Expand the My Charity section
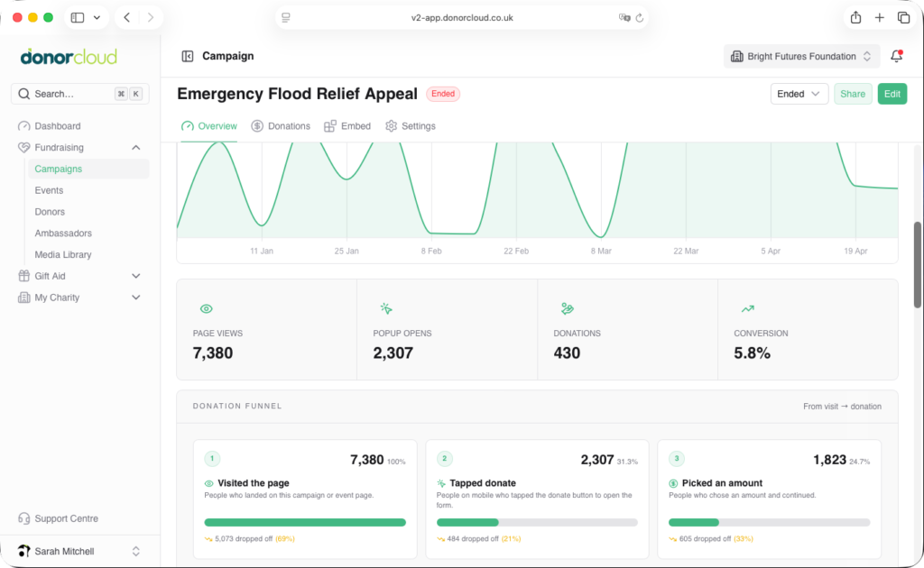Screen dimensions: 924x568 click(135, 298)
